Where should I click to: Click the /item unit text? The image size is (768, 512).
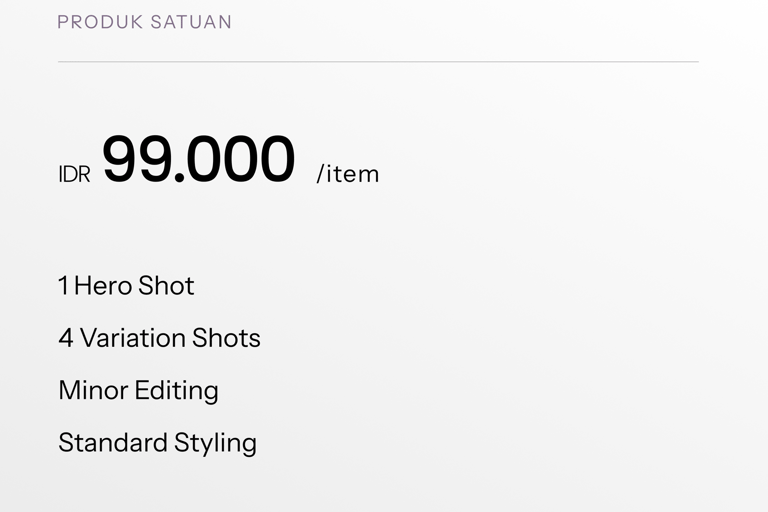point(348,174)
